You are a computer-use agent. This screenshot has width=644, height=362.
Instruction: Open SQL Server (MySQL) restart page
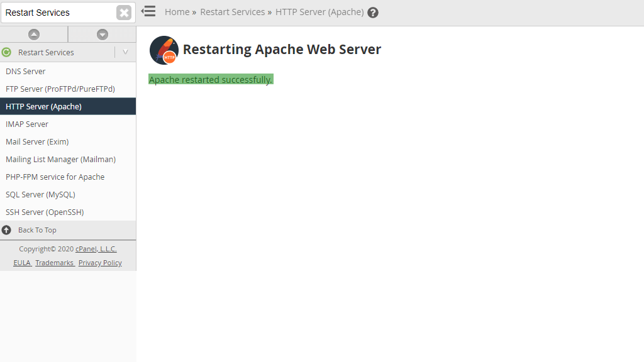[68, 195]
